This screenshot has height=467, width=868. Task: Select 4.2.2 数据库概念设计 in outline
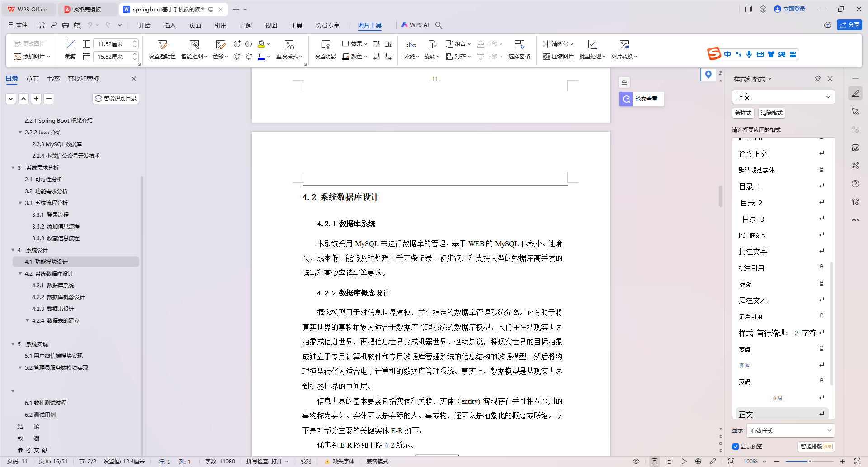point(58,297)
